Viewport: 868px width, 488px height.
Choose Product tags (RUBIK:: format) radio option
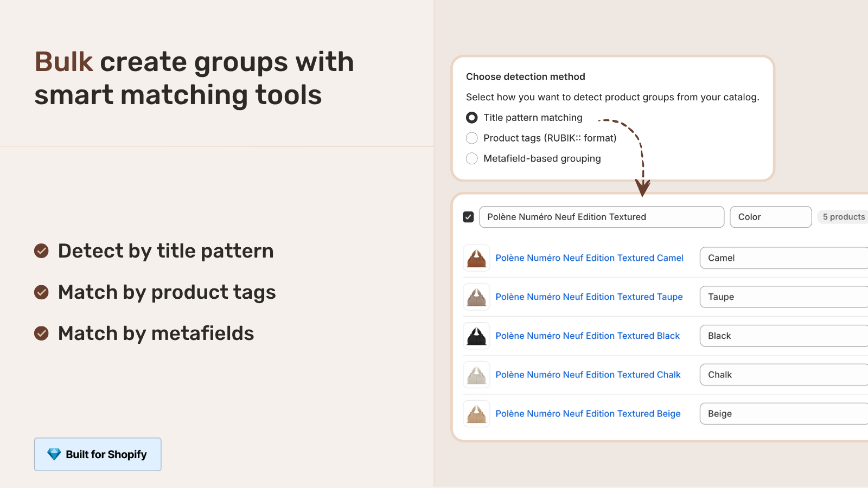click(472, 138)
